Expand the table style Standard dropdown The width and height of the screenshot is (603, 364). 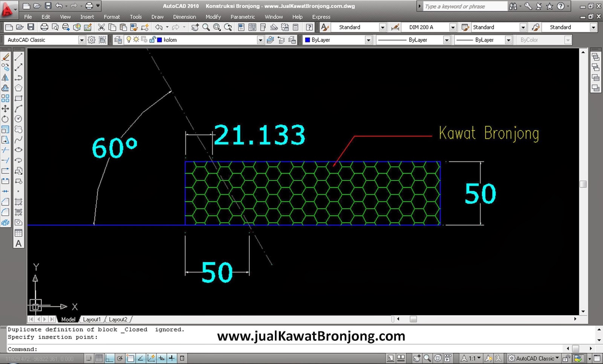pos(523,27)
